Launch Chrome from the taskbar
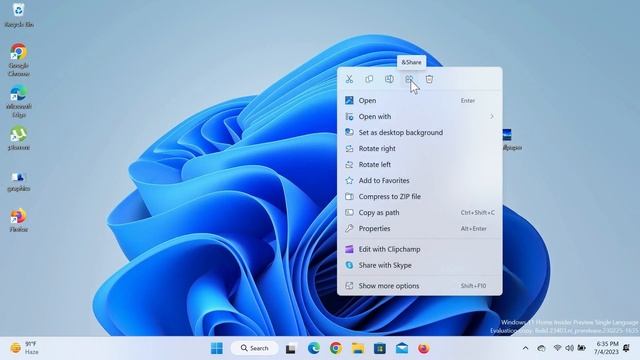 (x=336, y=348)
